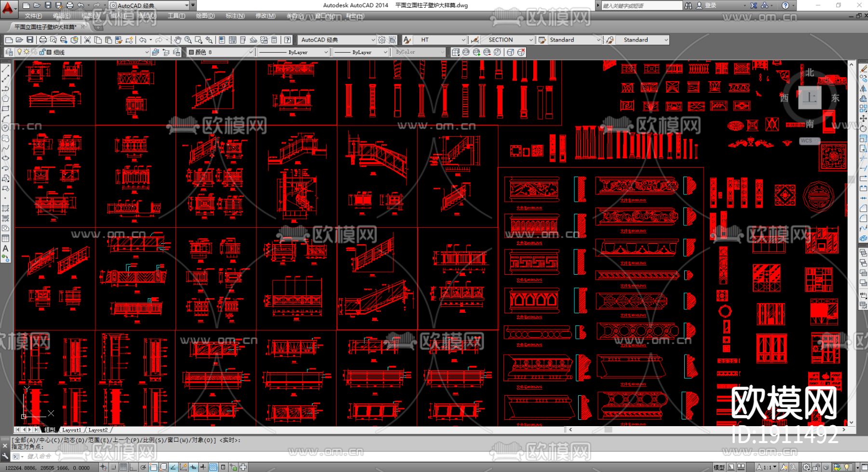The width and height of the screenshot is (868, 472).
Task: Open the 工具(T) menu
Action: pyautogui.click(x=176, y=16)
